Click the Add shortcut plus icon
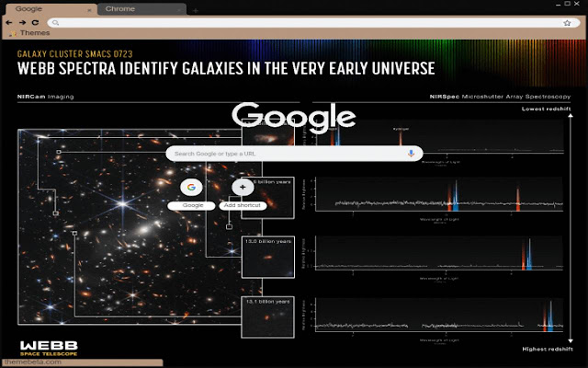This screenshot has height=368, width=588. click(243, 187)
